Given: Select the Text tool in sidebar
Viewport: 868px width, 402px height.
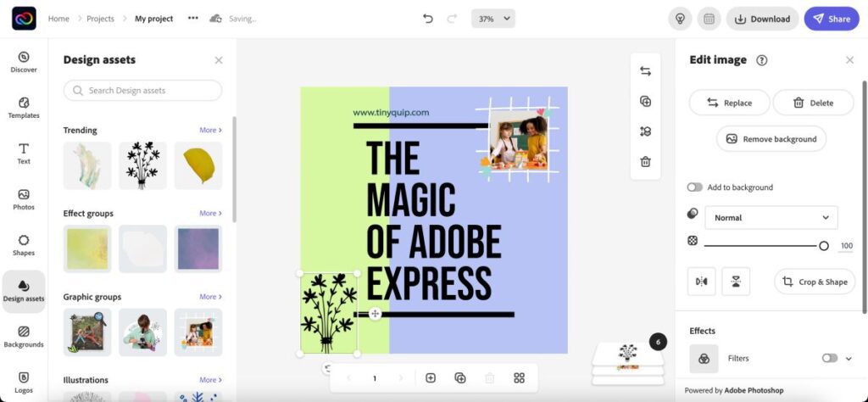Looking at the screenshot, I should (x=24, y=154).
